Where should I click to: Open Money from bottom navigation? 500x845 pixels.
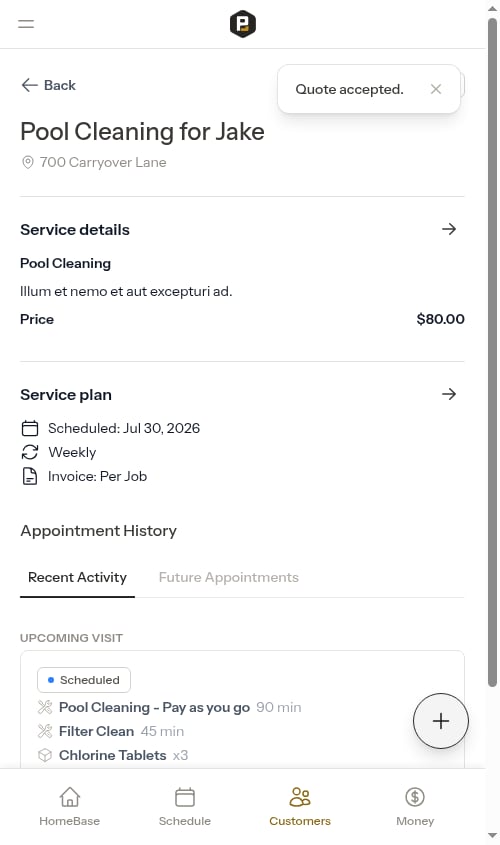(415, 806)
